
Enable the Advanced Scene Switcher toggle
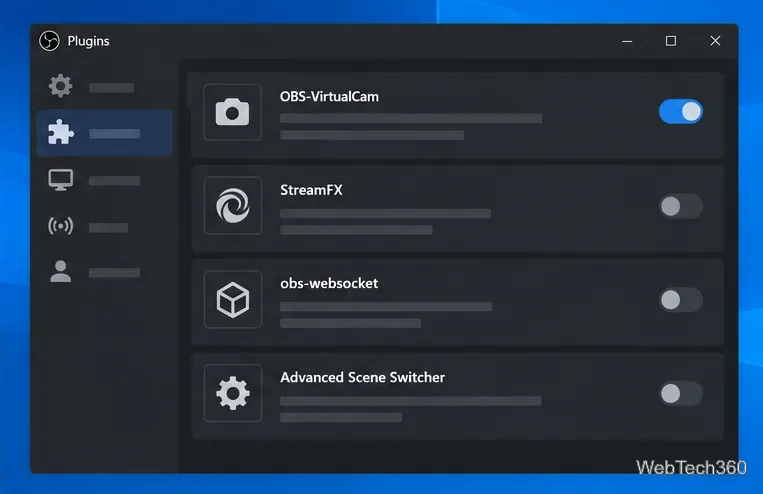click(x=681, y=393)
